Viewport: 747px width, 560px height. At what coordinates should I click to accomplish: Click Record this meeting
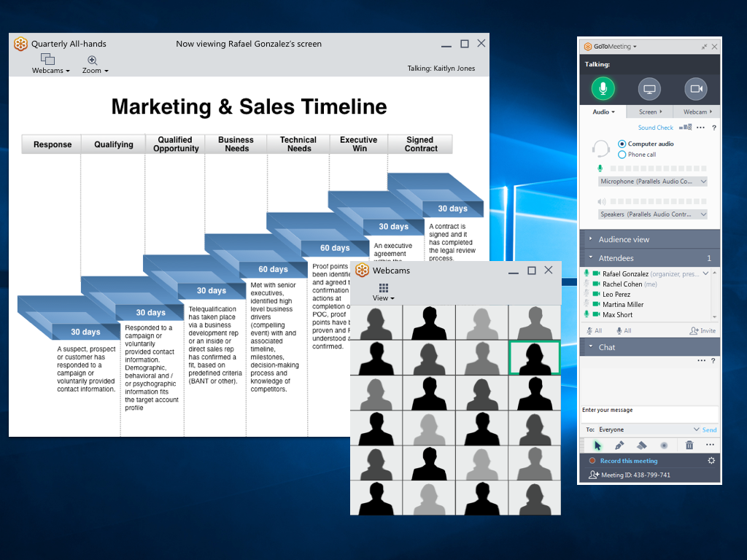(628, 461)
